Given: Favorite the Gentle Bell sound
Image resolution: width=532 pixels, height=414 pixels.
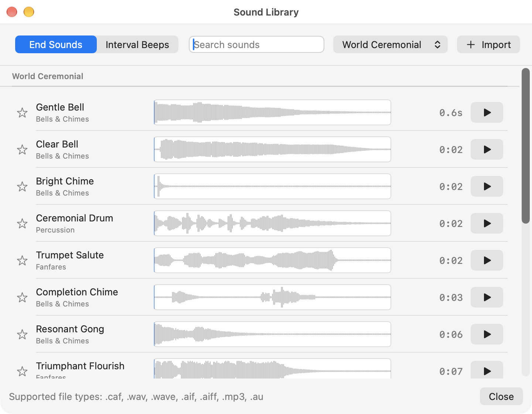Looking at the screenshot, I should (x=22, y=112).
